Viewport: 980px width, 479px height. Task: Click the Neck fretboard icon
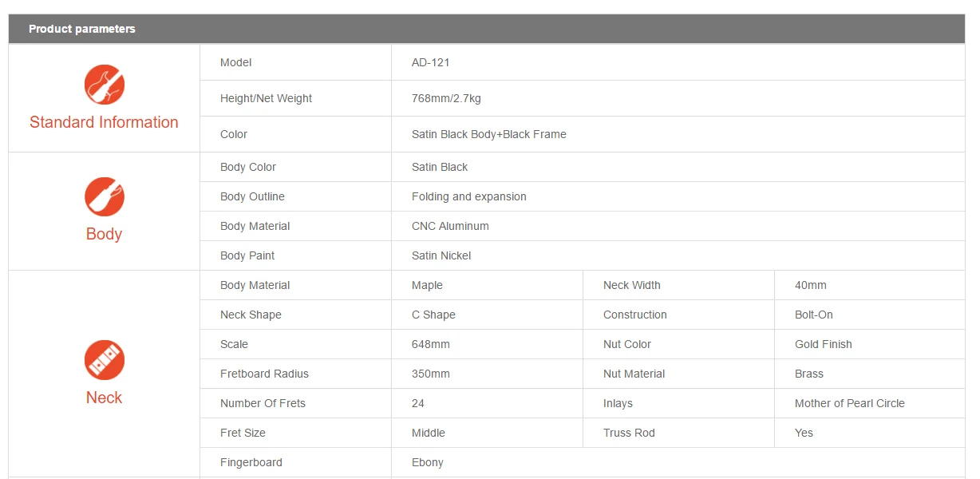(105, 360)
